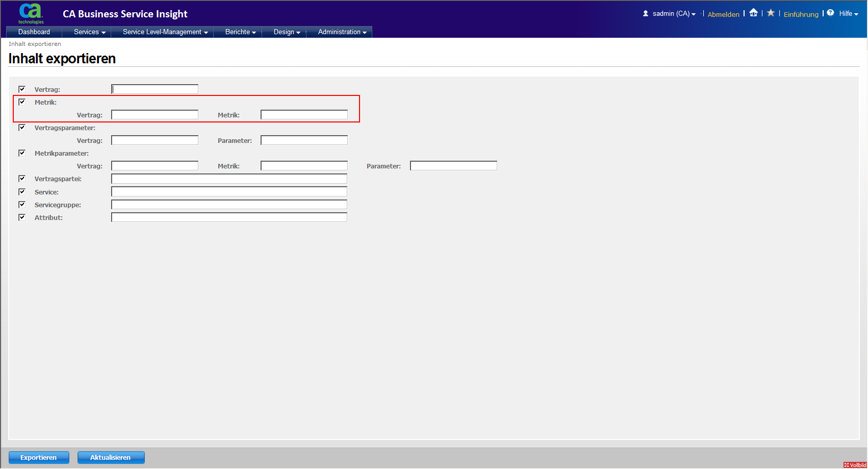This screenshot has height=469, width=868.
Task: Click the CA technologies logo
Action: [x=31, y=13]
